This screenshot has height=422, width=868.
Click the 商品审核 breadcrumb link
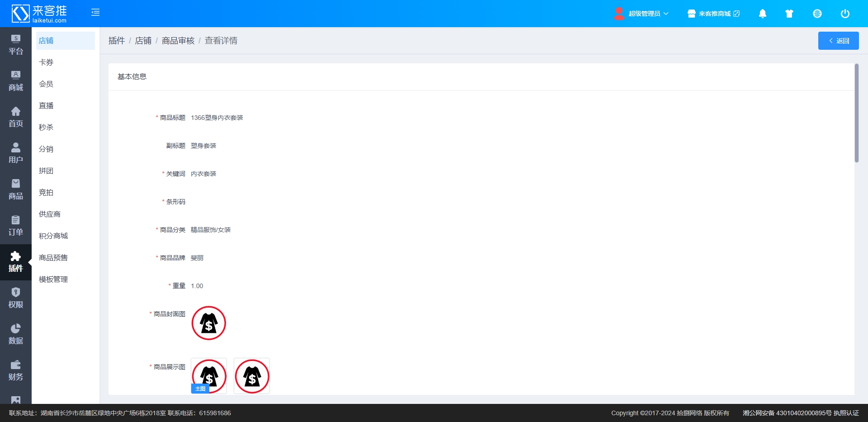pyautogui.click(x=178, y=41)
